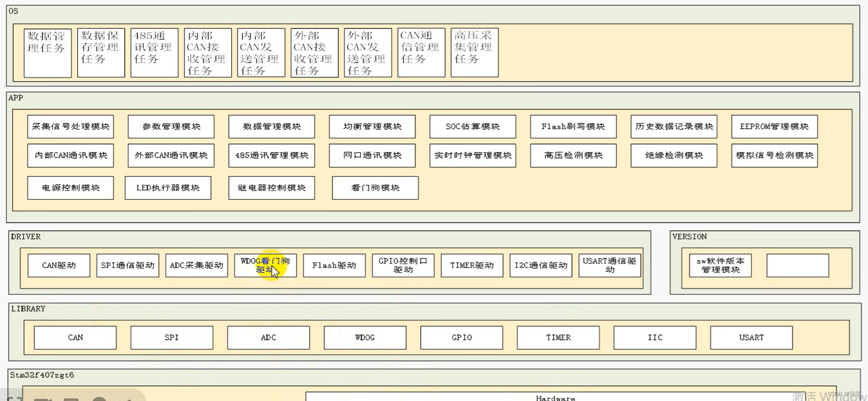Select the 高压检测模块 box

(573, 156)
